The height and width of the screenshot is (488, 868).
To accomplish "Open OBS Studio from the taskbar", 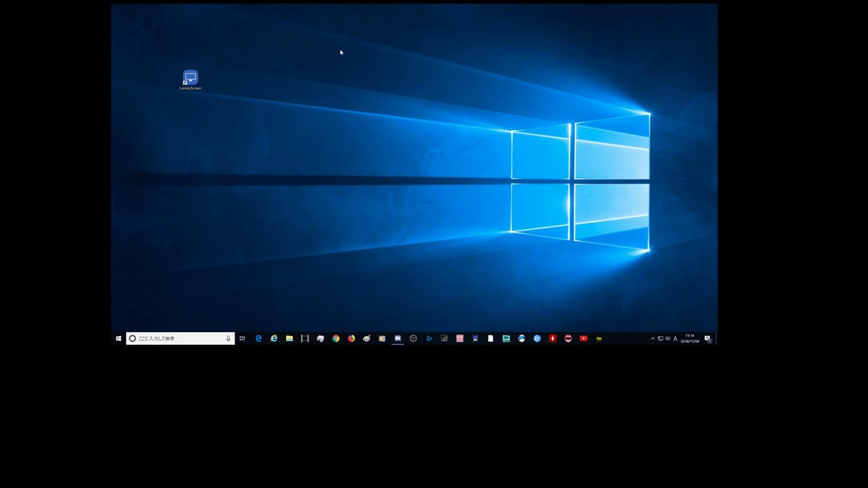I will 414,338.
